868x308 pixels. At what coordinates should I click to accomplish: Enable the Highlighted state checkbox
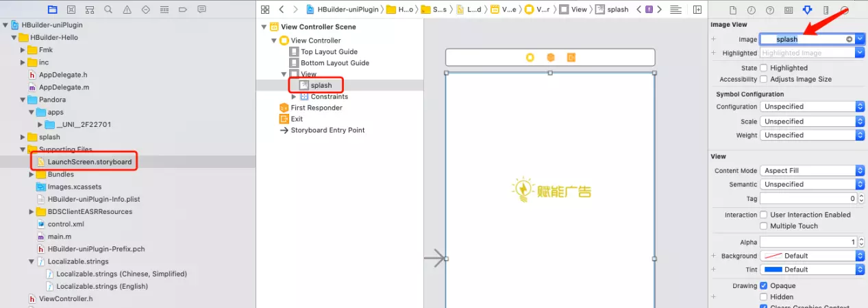(764, 68)
